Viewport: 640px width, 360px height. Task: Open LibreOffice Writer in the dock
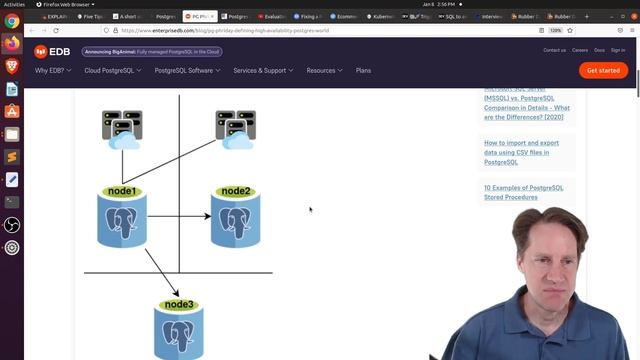pos(12,89)
